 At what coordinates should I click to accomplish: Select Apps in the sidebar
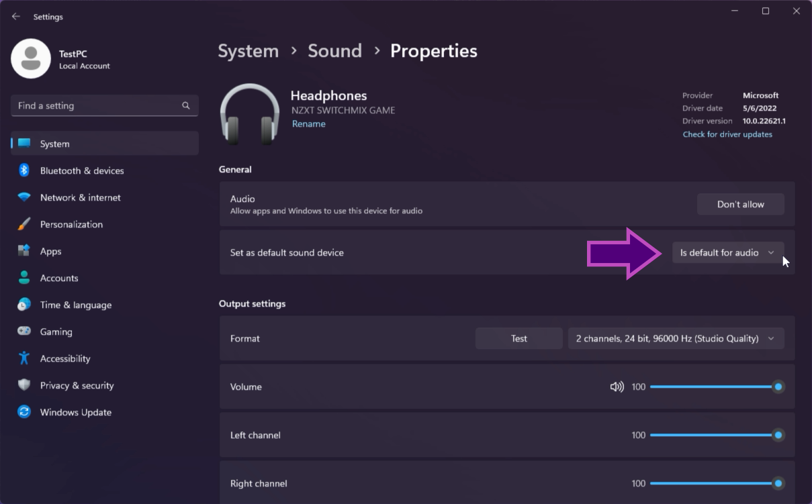[105, 251]
